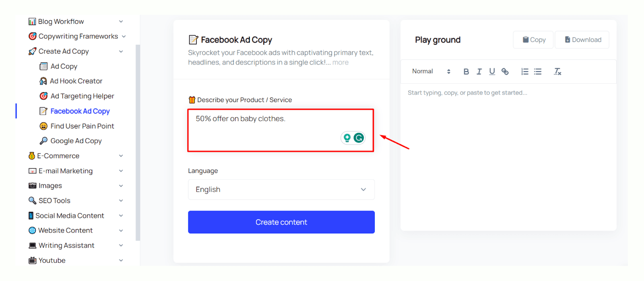Click the 'more' link in description
Viewport: 644px width, 281px height.
[x=340, y=62]
